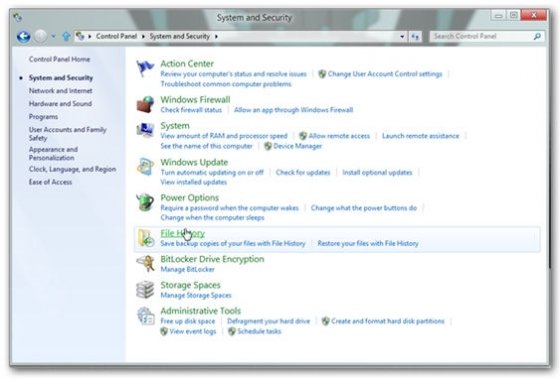The image size is (560, 379).
Task: Open the File History heading link
Action: (x=182, y=233)
